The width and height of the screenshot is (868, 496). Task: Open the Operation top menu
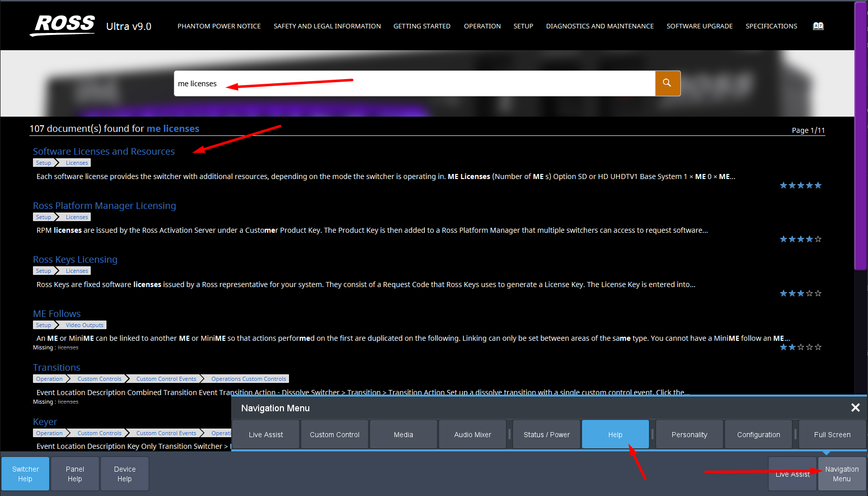[x=482, y=26]
